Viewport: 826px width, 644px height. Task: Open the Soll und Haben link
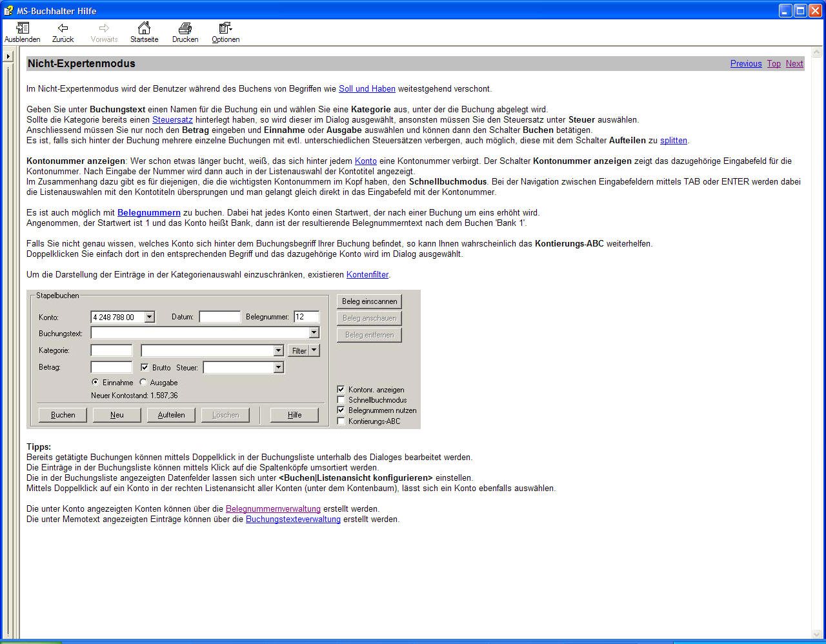[x=367, y=88]
